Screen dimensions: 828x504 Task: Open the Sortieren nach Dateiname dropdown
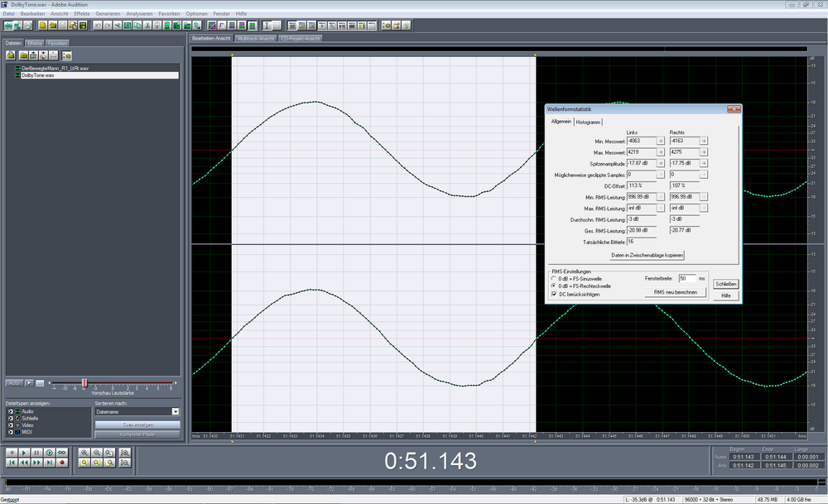pyautogui.click(x=175, y=411)
